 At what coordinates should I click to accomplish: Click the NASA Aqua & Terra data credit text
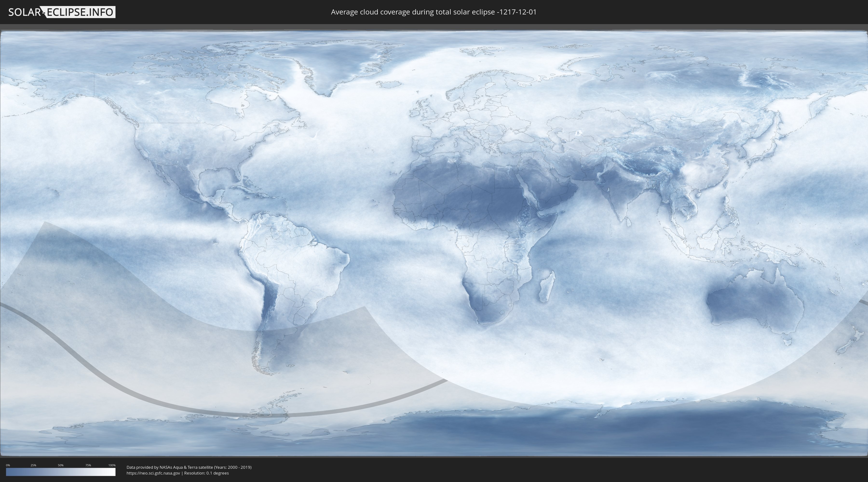pos(189,467)
